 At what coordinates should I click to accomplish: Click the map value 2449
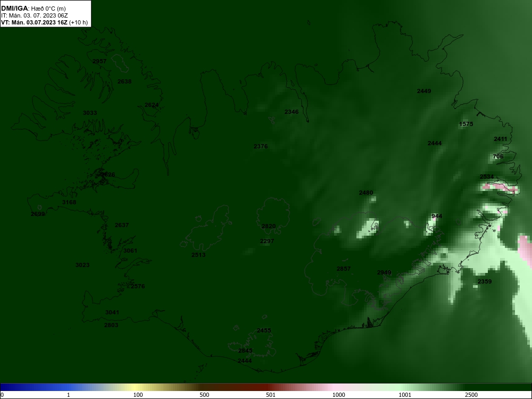424,91
